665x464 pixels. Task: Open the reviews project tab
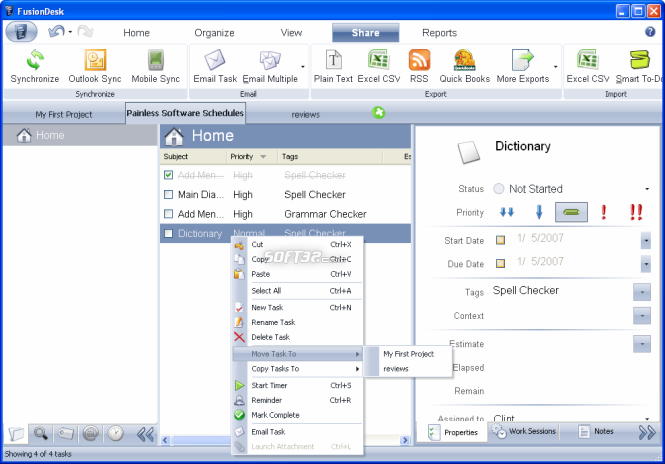[x=305, y=115]
